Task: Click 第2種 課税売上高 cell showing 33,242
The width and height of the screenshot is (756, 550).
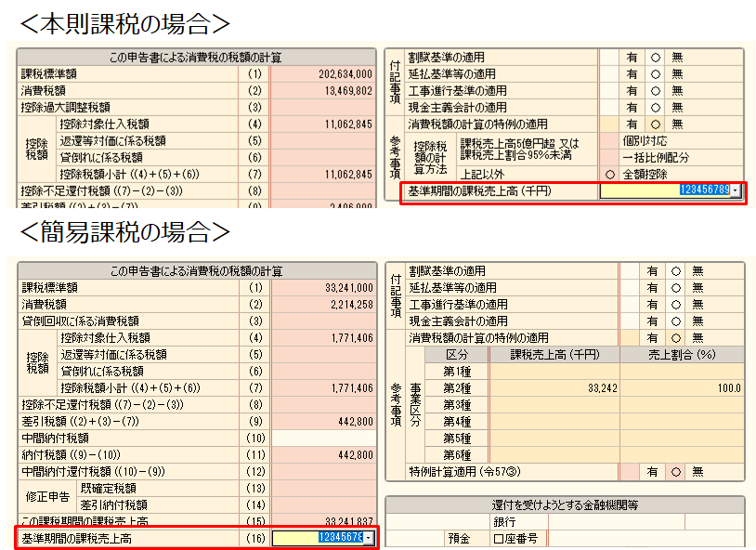Action: (554, 387)
